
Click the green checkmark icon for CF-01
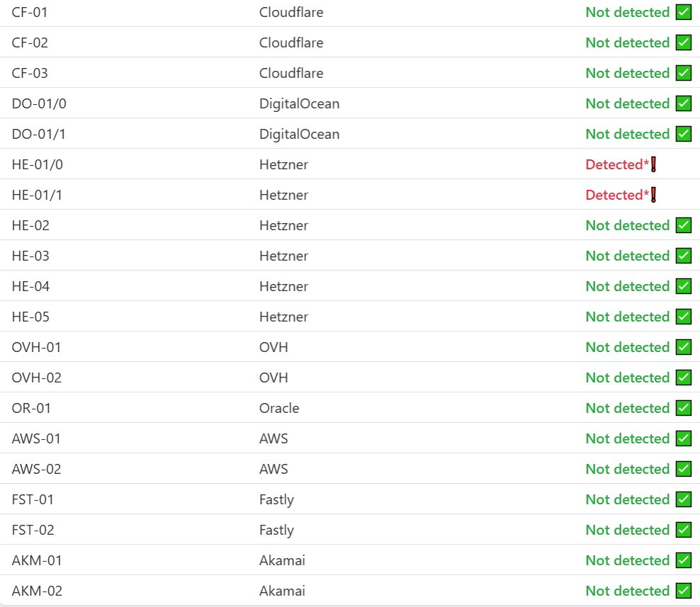[683, 12]
